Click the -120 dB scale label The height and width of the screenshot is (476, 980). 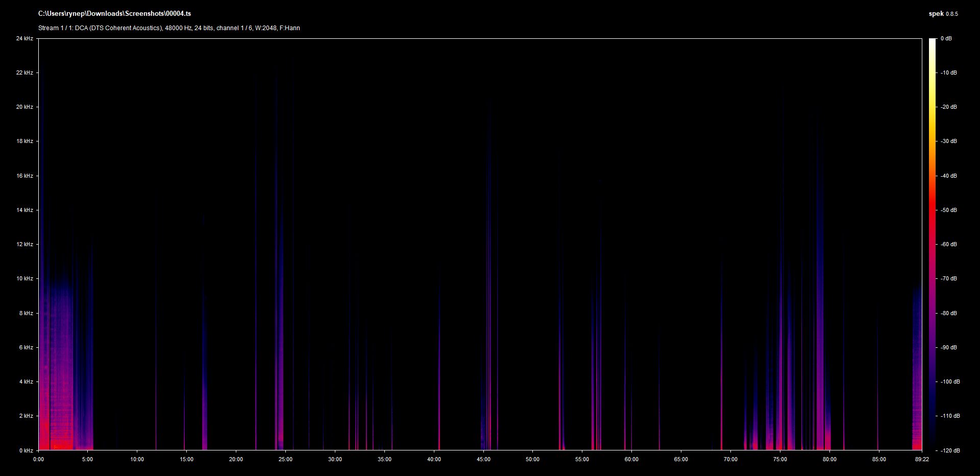[x=949, y=450]
